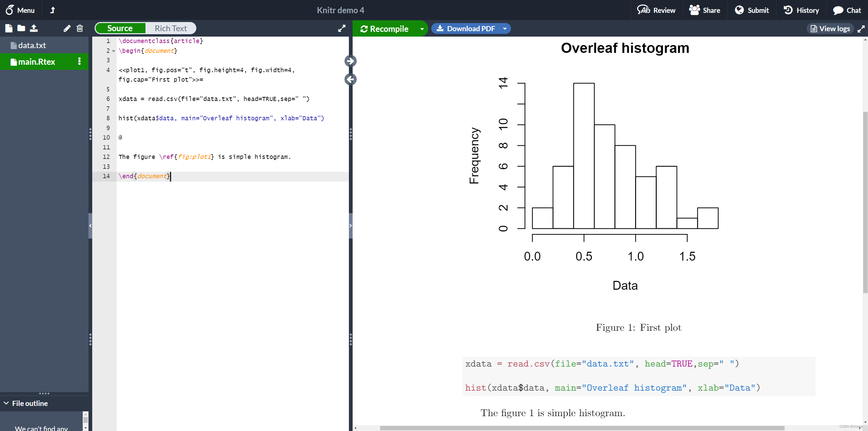Click the View logs button
Image resolution: width=868 pixels, height=431 pixels.
pyautogui.click(x=830, y=29)
